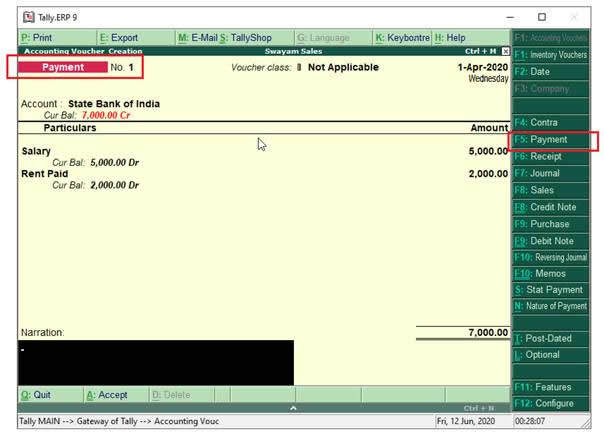Switch to F9: Purchase voucher
Image resolution: width=604 pixels, height=434 pixels.
pos(550,224)
